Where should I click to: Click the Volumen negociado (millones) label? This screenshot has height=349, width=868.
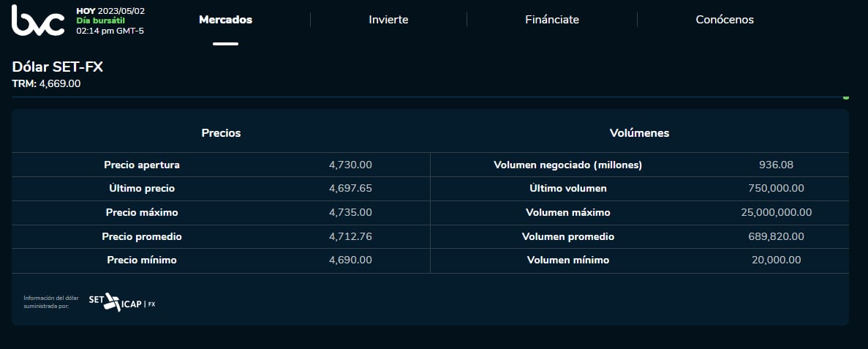click(567, 165)
